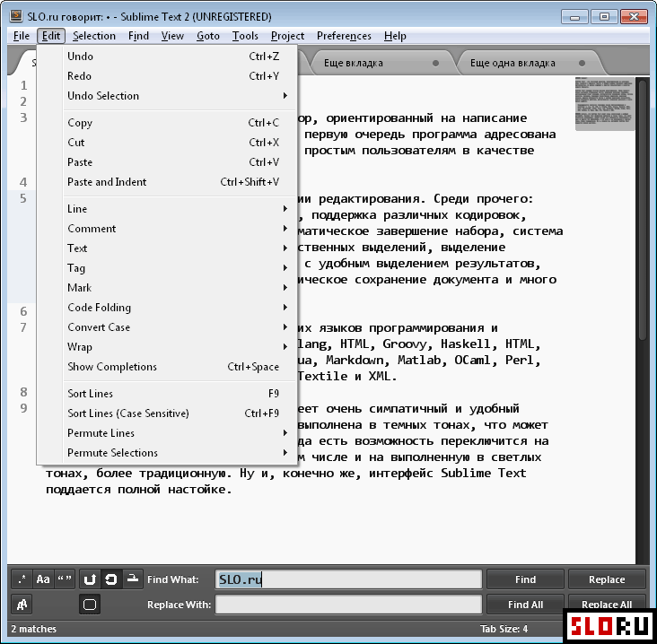Toggle highlight matches button
The image size is (657, 644).
click(x=90, y=605)
